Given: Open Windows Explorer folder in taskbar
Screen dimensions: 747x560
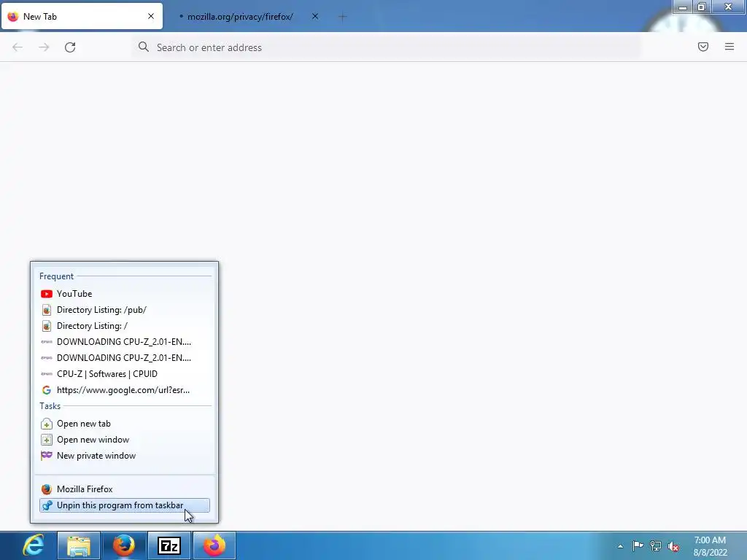Looking at the screenshot, I should (79, 545).
